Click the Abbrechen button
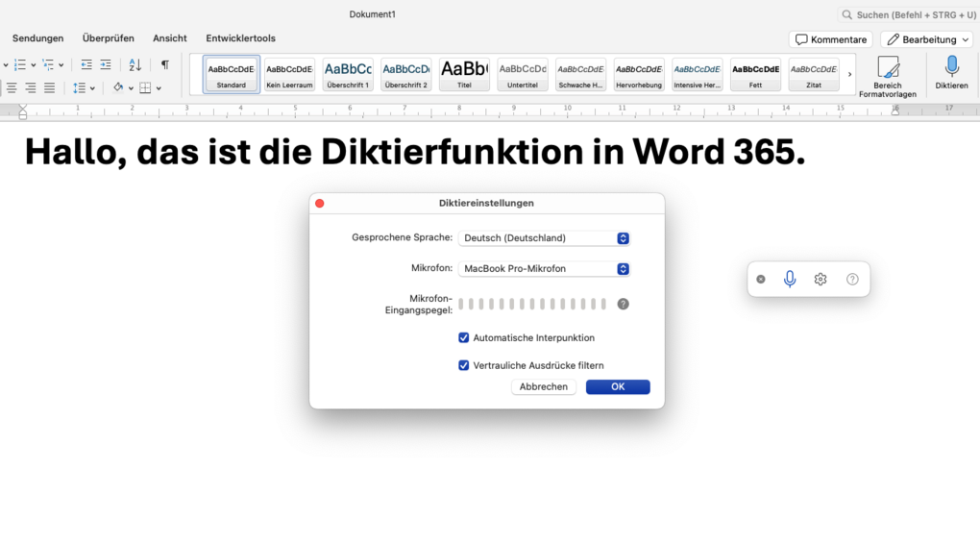 click(x=544, y=386)
